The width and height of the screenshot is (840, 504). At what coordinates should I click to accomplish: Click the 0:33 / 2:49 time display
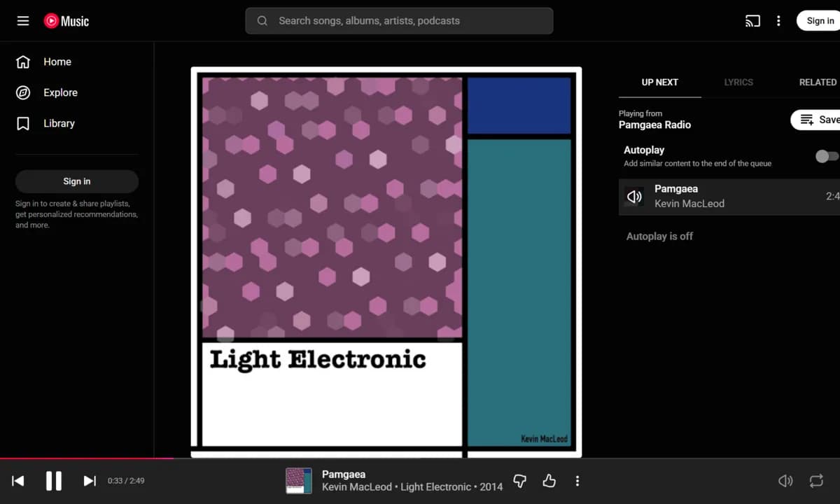click(126, 481)
